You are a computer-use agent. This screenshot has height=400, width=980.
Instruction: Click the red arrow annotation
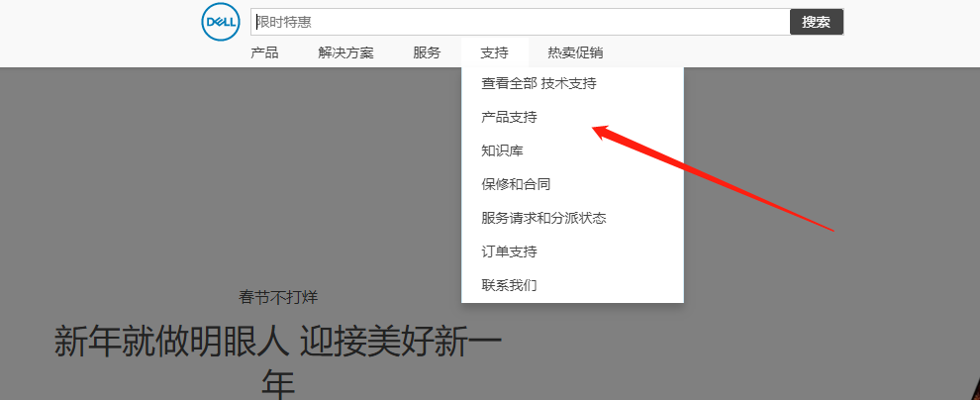coord(713,178)
